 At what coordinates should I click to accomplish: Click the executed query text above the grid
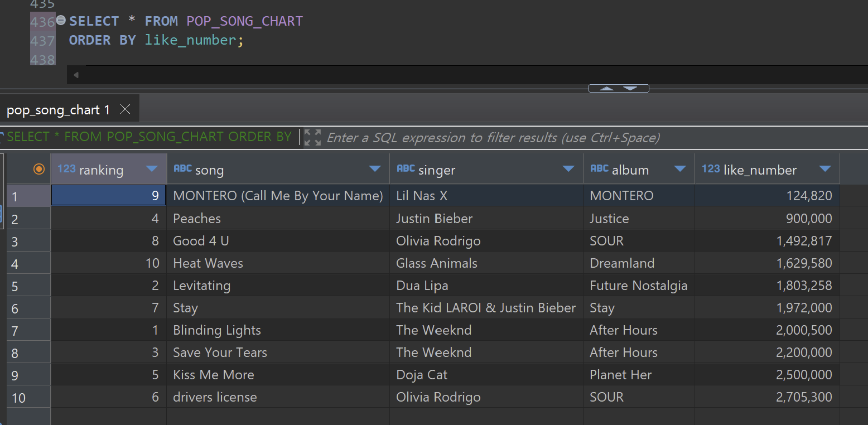(149, 137)
